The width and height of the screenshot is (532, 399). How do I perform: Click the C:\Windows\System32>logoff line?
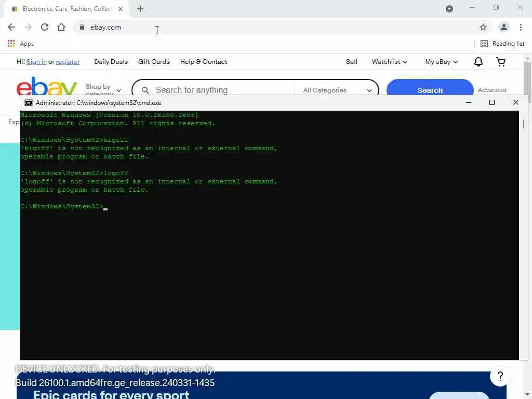[74, 174]
